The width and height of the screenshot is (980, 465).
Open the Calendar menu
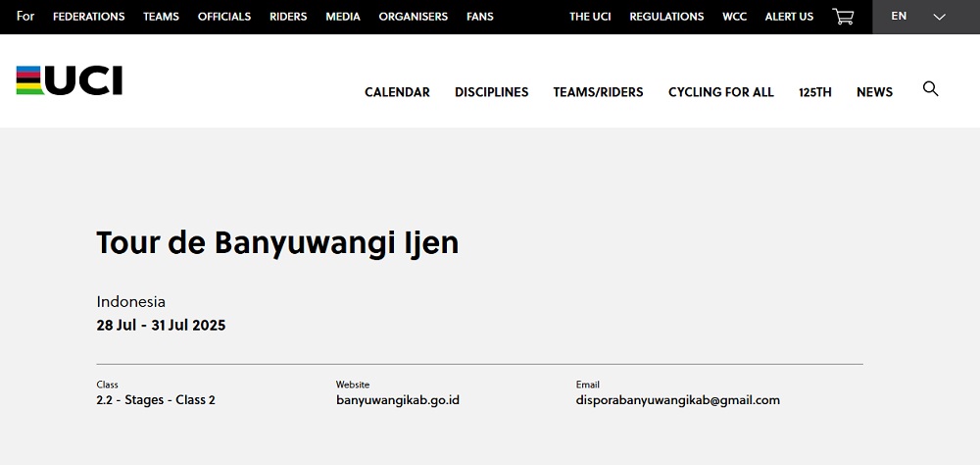[x=398, y=92]
